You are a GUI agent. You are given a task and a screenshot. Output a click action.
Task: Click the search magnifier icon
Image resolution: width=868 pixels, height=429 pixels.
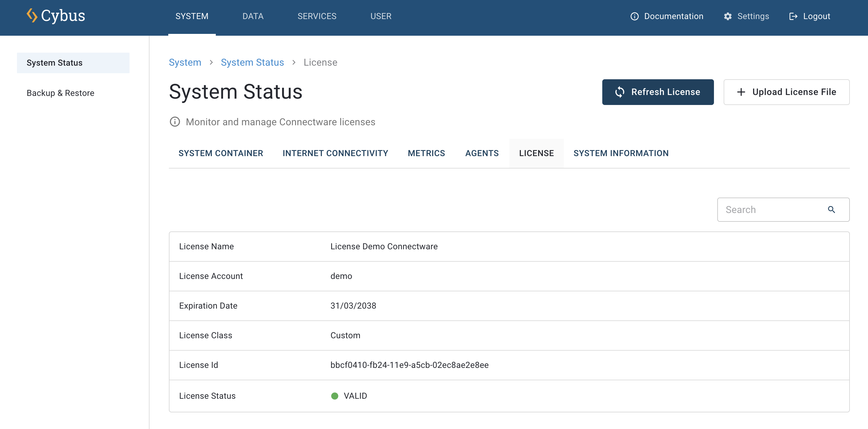[x=831, y=209]
